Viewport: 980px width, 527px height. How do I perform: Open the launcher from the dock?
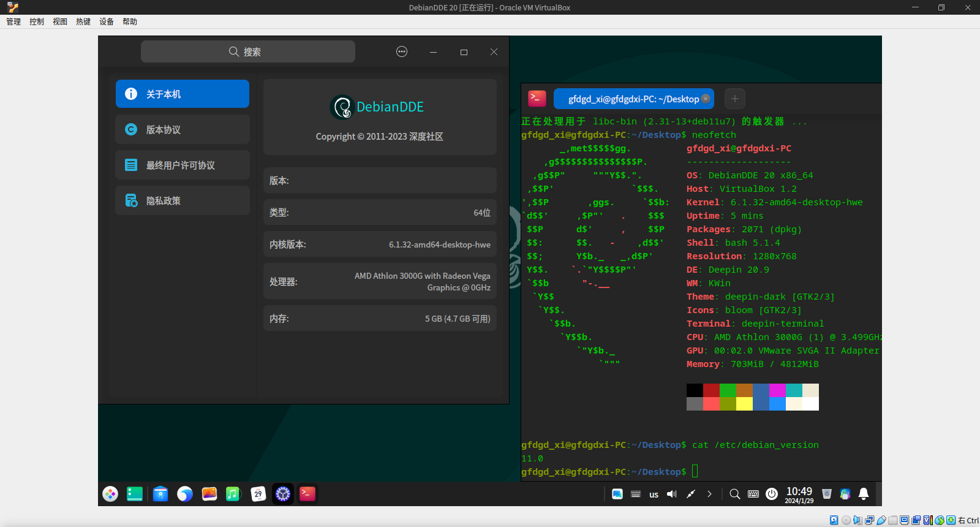click(110, 494)
